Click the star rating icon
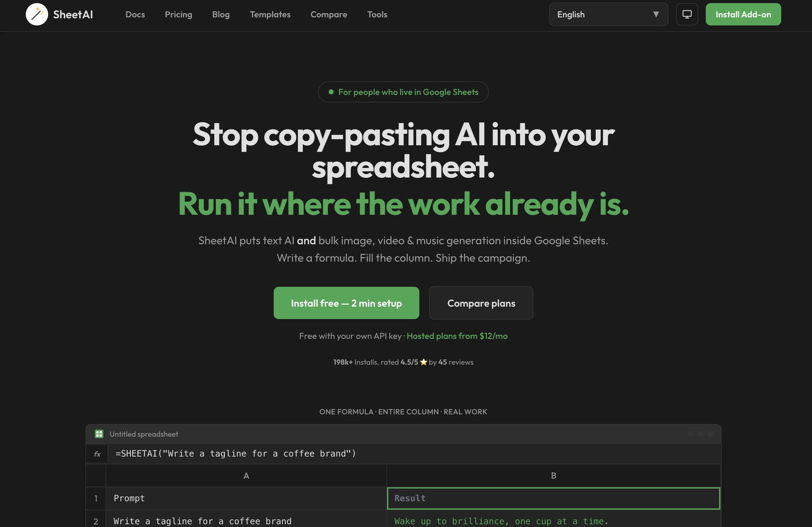The height and width of the screenshot is (527, 812). (423, 362)
